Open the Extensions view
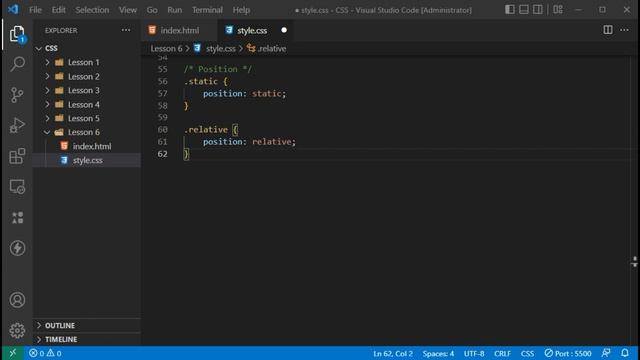The height and width of the screenshot is (360, 640). (x=17, y=156)
